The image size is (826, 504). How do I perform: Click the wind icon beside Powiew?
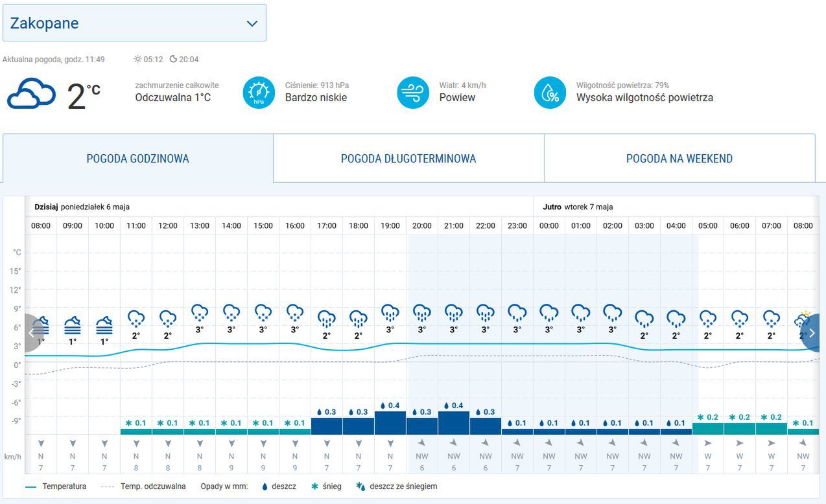[413, 93]
